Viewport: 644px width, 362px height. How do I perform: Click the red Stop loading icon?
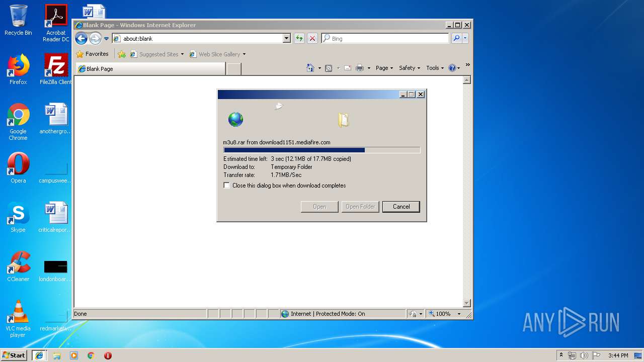click(x=312, y=38)
